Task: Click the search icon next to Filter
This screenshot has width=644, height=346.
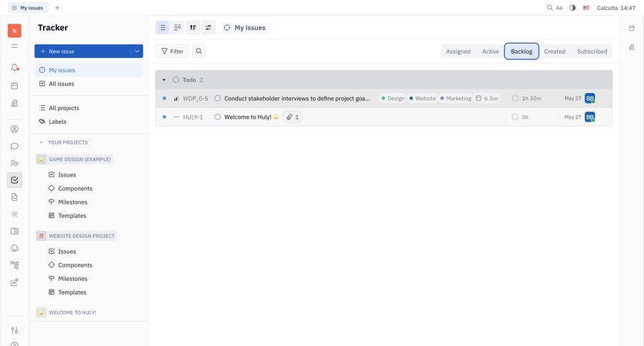Action: [x=199, y=51]
